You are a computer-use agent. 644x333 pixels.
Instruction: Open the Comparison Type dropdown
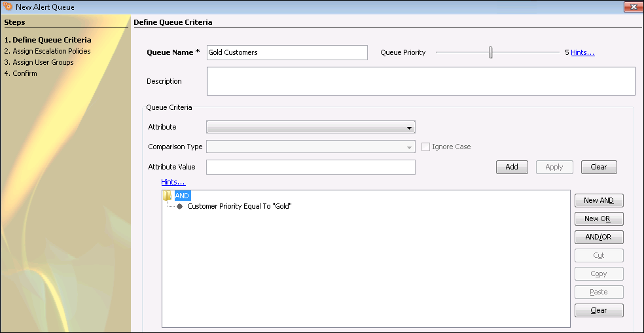click(x=310, y=147)
